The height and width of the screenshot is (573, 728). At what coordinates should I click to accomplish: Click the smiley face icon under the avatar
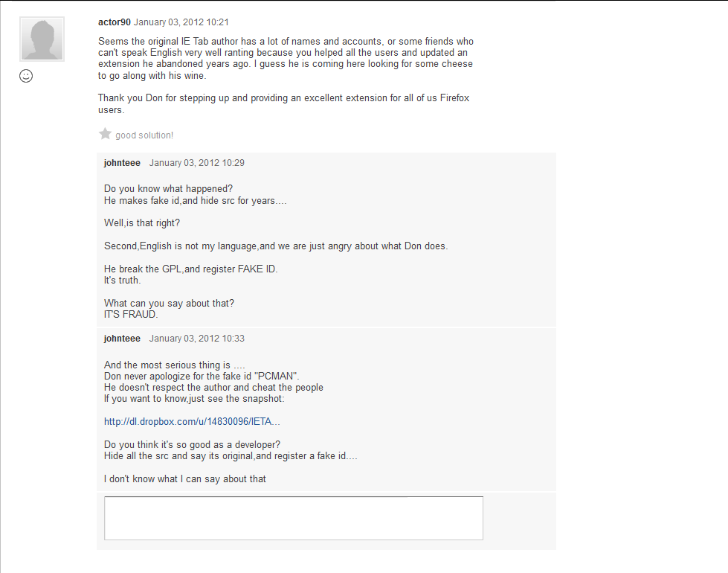pyautogui.click(x=26, y=76)
